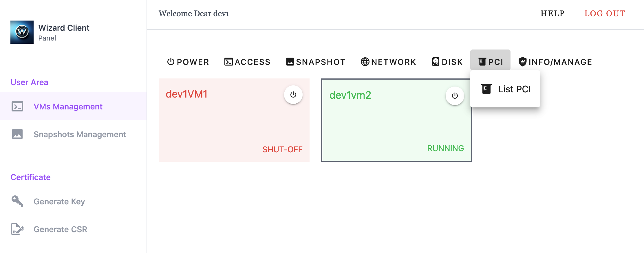Click the shield icon on Info/Manage
The image size is (644, 253).
522,62
